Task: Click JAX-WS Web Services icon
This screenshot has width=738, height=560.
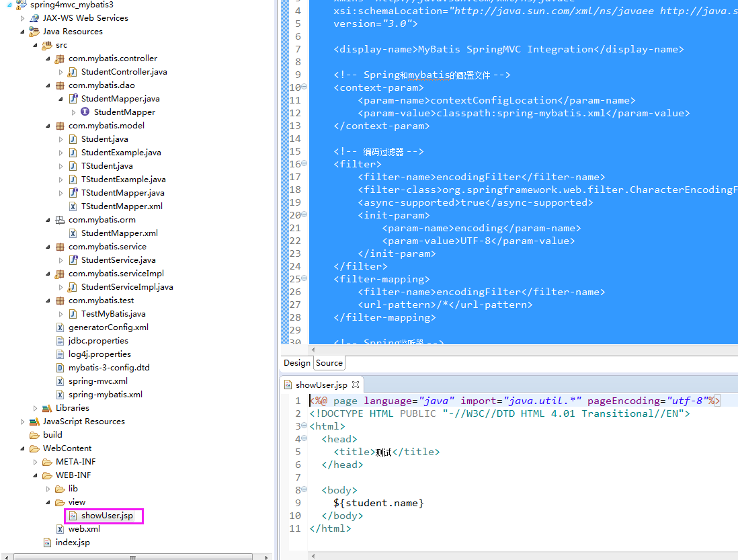Action: pyautogui.click(x=34, y=18)
